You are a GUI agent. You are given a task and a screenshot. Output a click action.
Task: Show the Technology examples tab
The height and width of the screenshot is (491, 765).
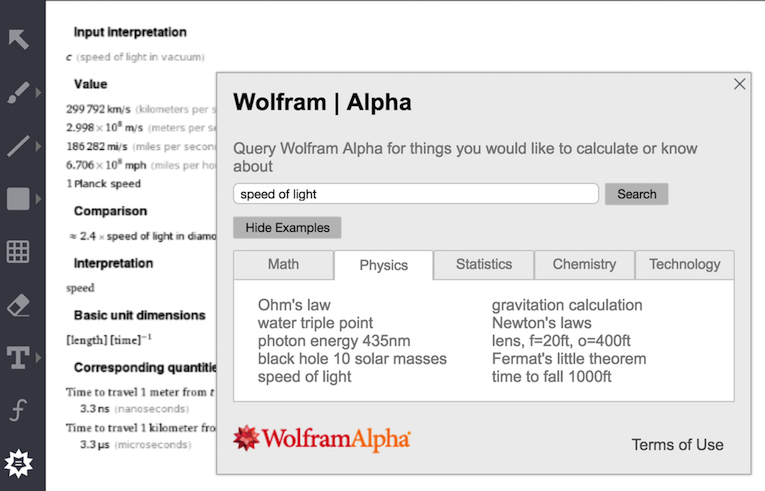[684, 265]
